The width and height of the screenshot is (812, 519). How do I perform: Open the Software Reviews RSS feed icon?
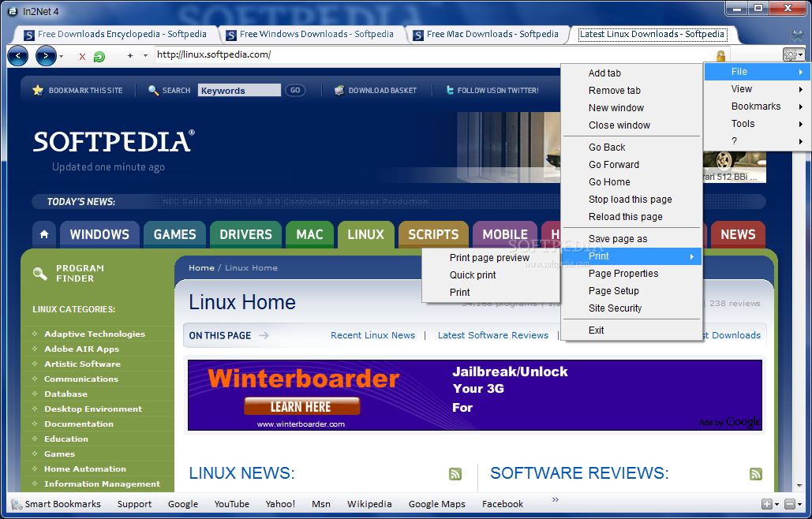tap(755, 473)
